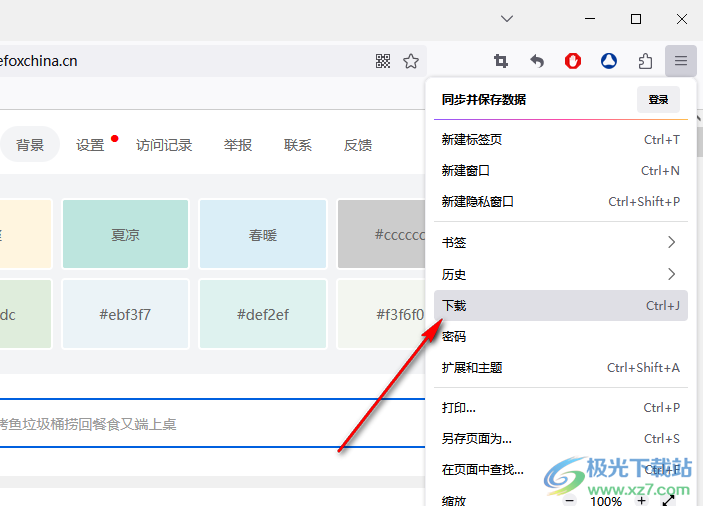The height and width of the screenshot is (506, 703).
Task: Close the hamburger application menu button
Action: coord(681,61)
